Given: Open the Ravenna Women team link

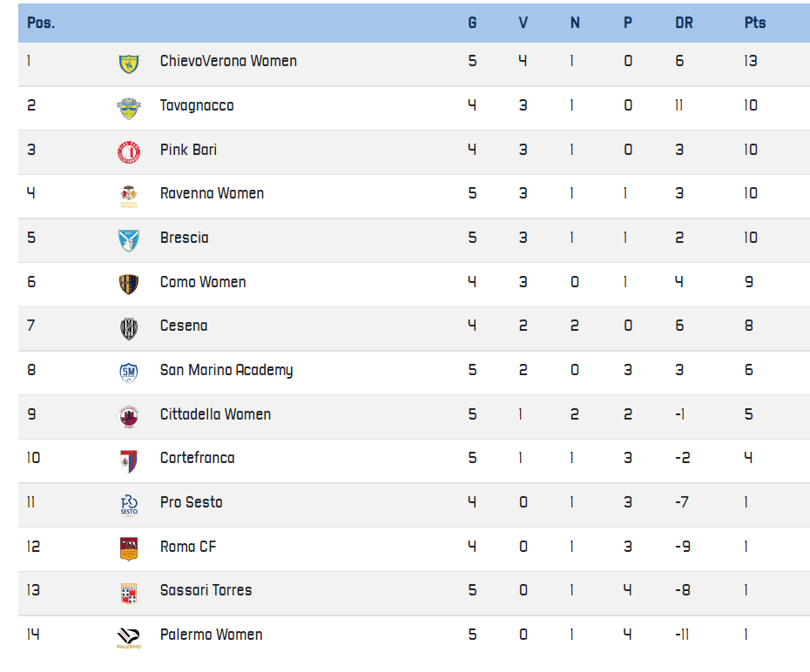Looking at the screenshot, I should (212, 193).
